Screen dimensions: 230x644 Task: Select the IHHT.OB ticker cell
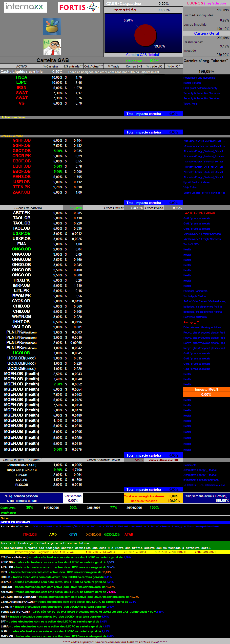(21, 322)
